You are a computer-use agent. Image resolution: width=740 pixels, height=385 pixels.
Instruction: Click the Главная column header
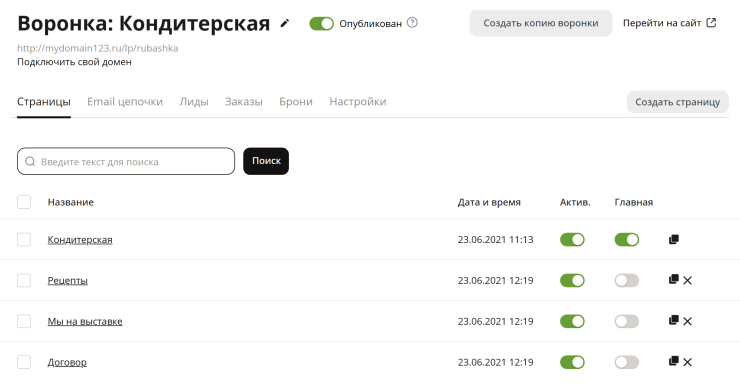pyautogui.click(x=634, y=202)
